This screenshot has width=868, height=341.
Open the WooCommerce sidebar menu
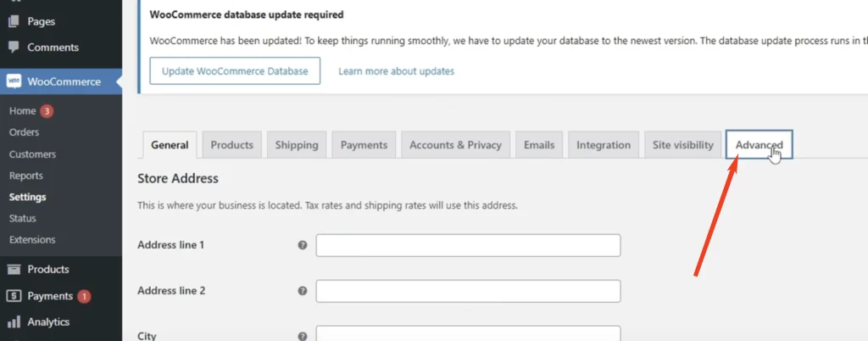61,81
